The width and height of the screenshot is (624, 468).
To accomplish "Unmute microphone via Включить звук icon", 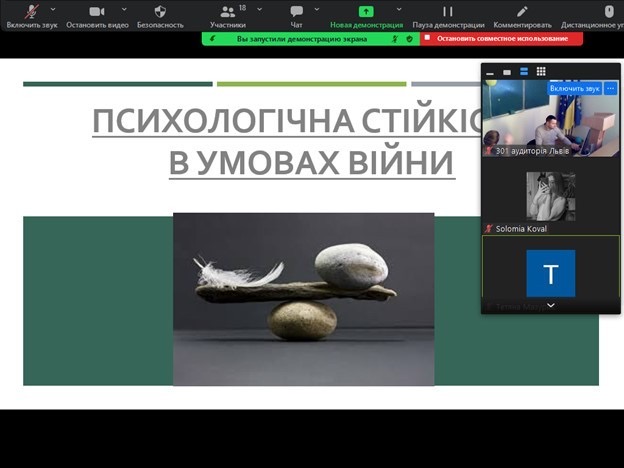I will pos(31,12).
